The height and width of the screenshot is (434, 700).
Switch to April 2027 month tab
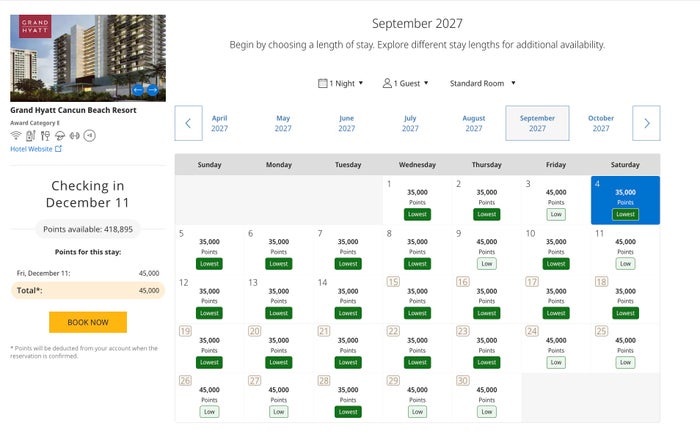click(220, 123)
